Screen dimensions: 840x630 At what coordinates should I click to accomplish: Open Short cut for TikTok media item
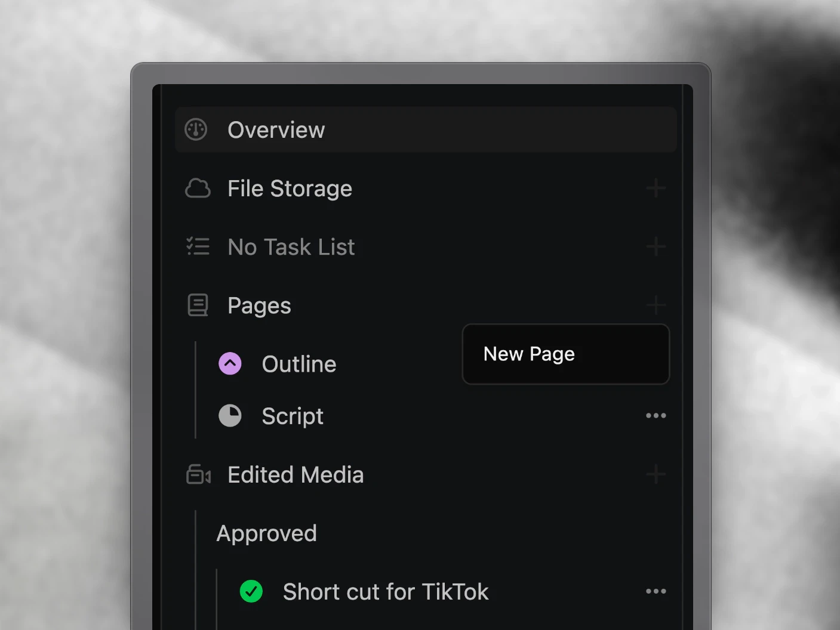[386, 592]
